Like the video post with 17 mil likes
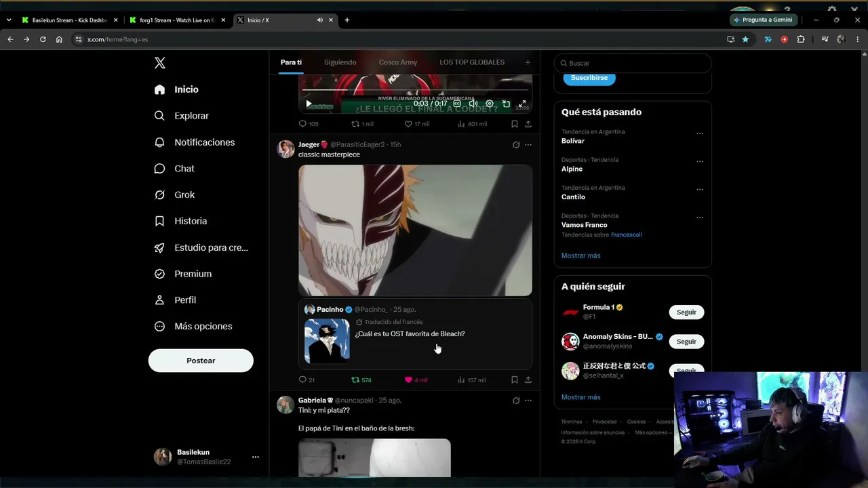868x488 pixels. click(417, 124)
